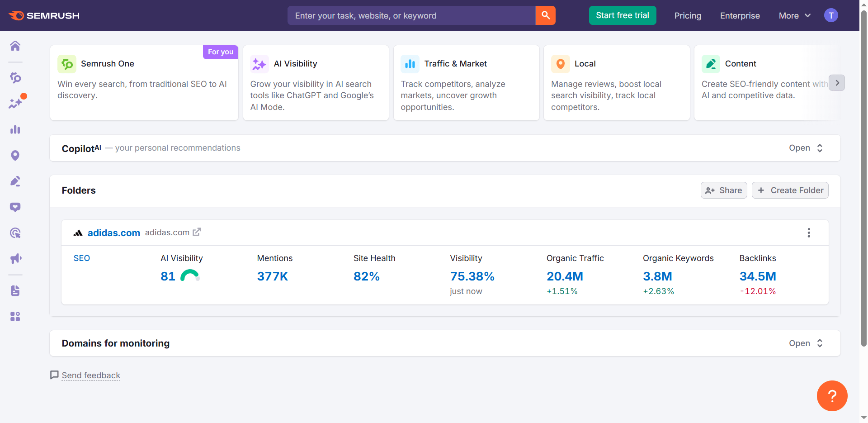Image resolution: width=868 pixels, height=423 pixels.
Task: Select the SEO tools icon in the sidebar
Action: tap(15, 78)
